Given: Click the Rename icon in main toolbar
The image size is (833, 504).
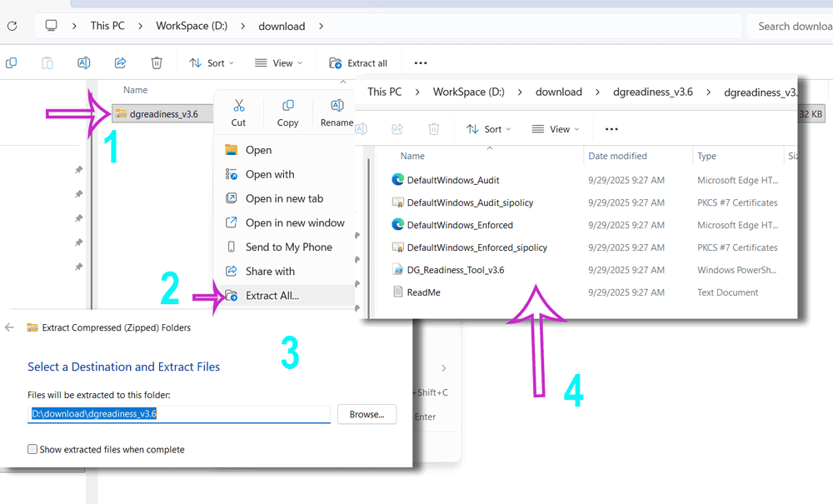Looking at the screenshot, I should 84,62.
